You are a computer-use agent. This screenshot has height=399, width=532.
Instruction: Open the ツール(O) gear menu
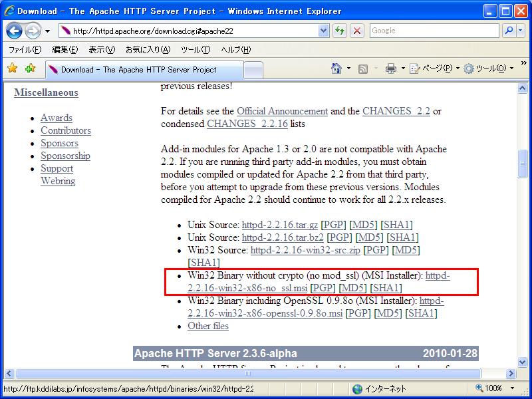488,68
